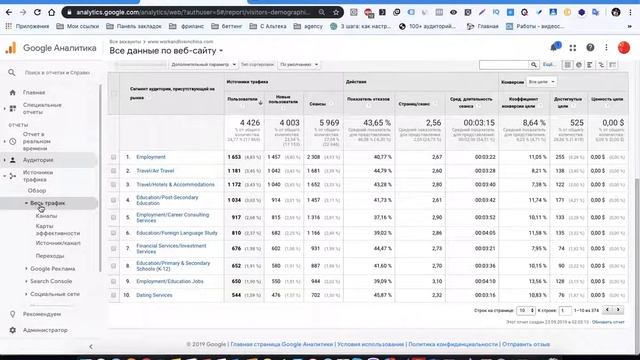Open Google Analytics logo
Screen dimensions: 640x360
click(x=11, y=48)
